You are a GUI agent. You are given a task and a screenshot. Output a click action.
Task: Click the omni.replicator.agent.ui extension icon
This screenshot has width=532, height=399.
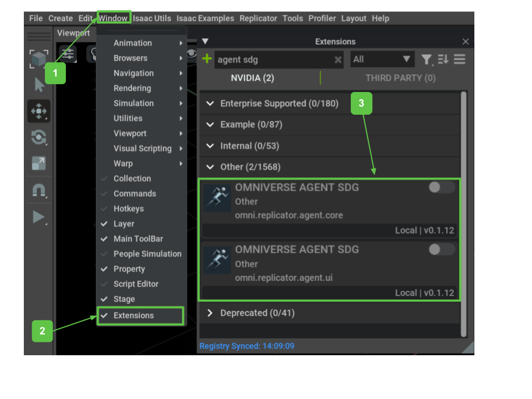click(x=217, y=260)
